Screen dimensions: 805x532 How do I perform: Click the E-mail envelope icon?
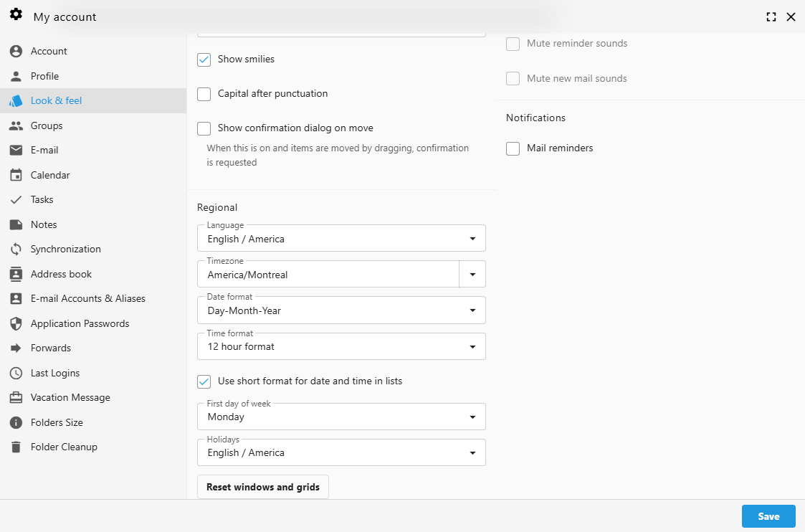[16, 150]
